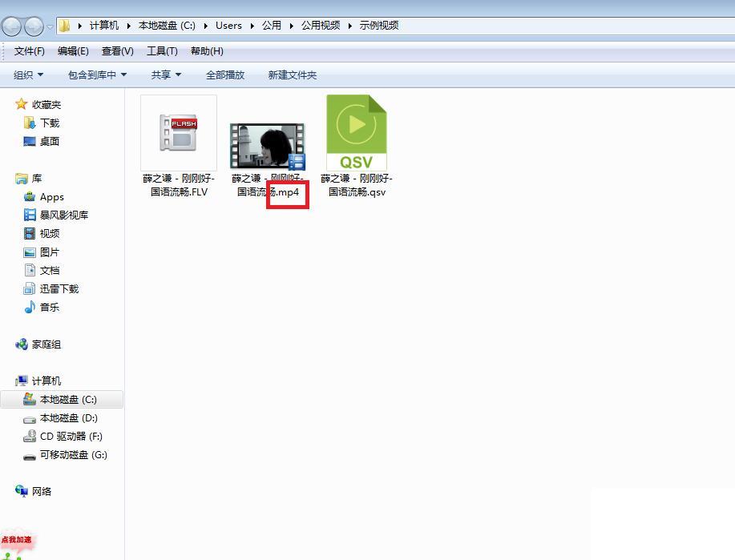Screen dimensions: 735x560
Task: Select 本地磁盘 (C:) in address breadcrumb
Action: click(167, 26)
